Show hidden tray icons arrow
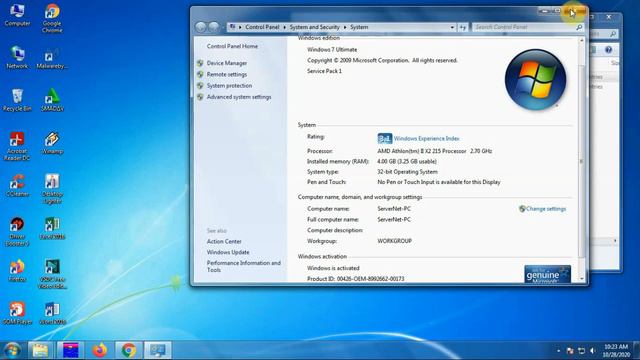This screenshot has width=640, height=360. click(x=558, y=351)
